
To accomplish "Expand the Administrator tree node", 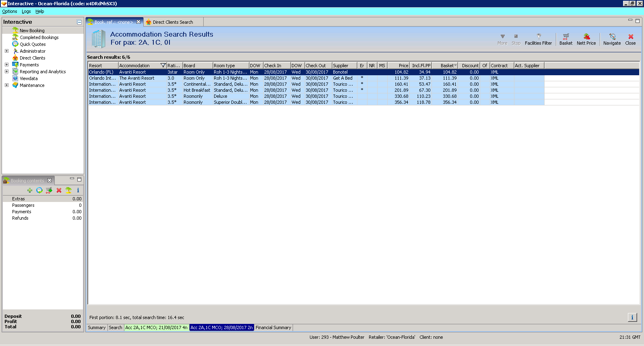I will [x=6, y=51].
